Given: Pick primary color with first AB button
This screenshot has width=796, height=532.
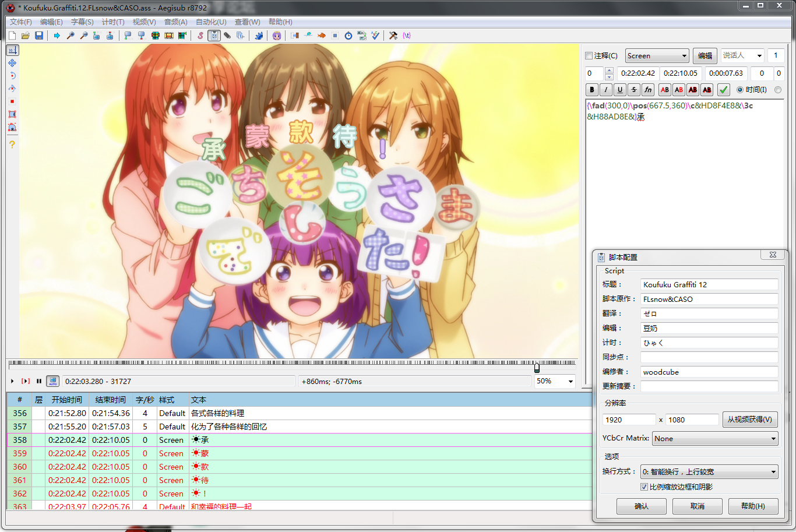Looking at the screenshot, I should click(x=665, y=90).
